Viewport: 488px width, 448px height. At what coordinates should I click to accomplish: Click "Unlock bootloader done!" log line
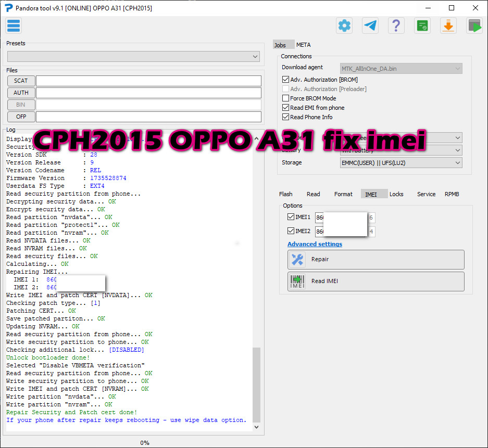tap(48, 357)
